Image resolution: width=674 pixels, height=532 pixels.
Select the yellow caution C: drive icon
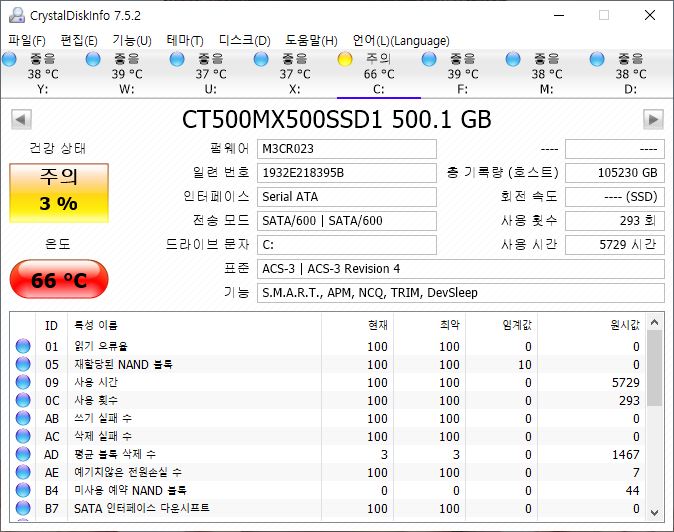[x=345, y=59]
